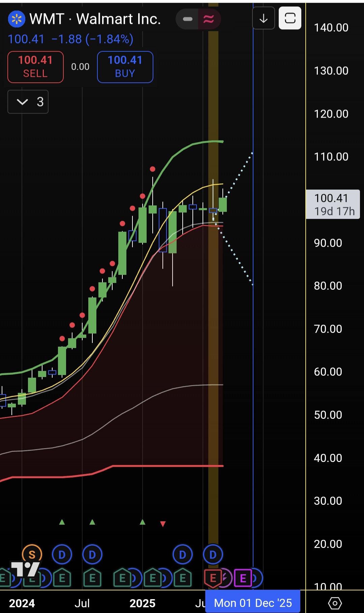
Task: Tap the green up triangle marker above 2025
Action: 143,522
